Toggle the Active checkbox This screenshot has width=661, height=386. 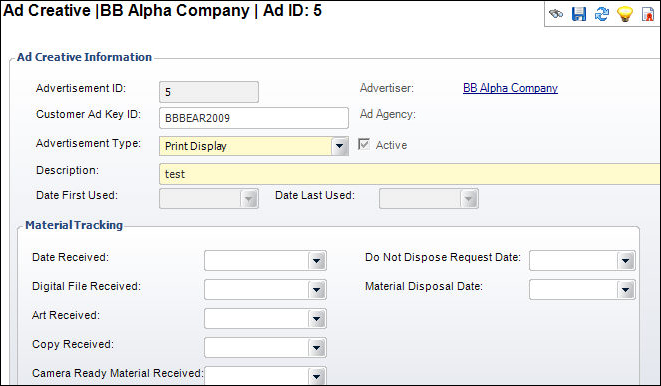[x=364, y=145]
